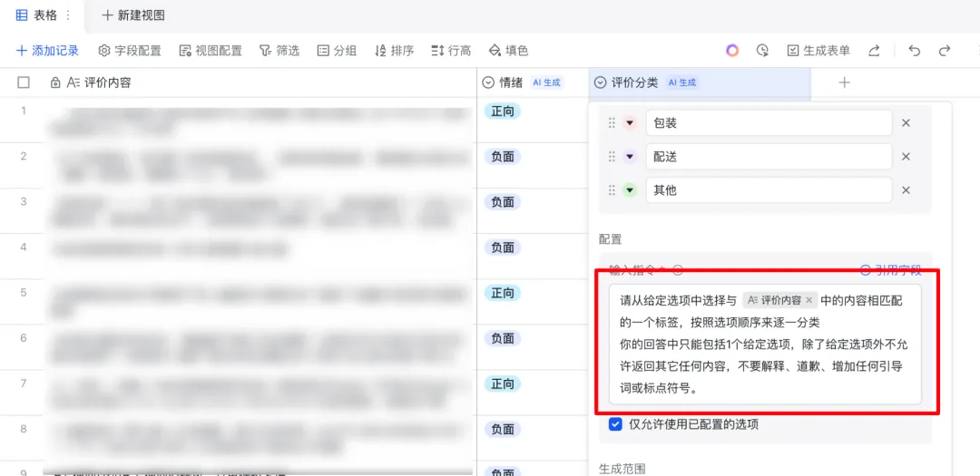Click the drag handle of 配送 option
Viewport: 980px width, 476px height.
612,157
